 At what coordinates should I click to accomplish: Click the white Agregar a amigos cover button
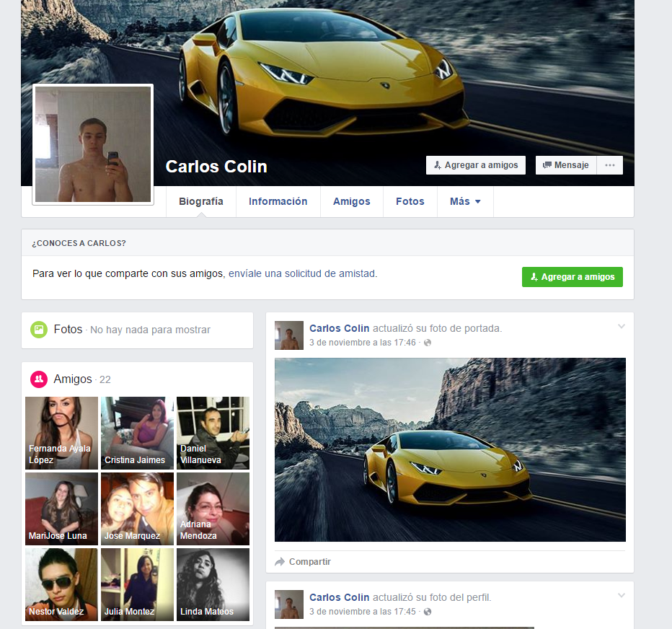[x=475, y=165]
